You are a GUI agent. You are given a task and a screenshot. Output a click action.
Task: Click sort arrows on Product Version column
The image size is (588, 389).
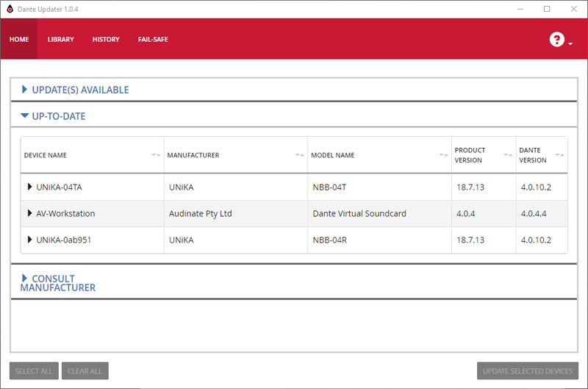(508, 155)
